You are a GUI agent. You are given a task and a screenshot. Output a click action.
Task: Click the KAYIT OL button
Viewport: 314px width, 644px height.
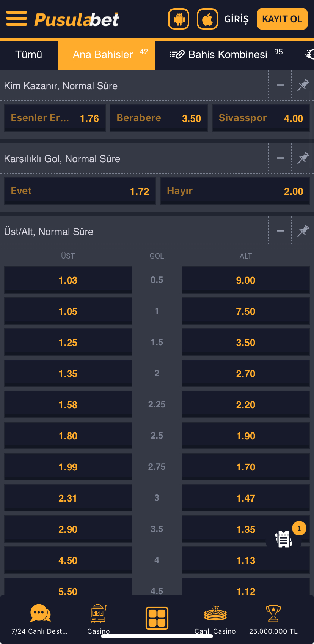[282, 19]
